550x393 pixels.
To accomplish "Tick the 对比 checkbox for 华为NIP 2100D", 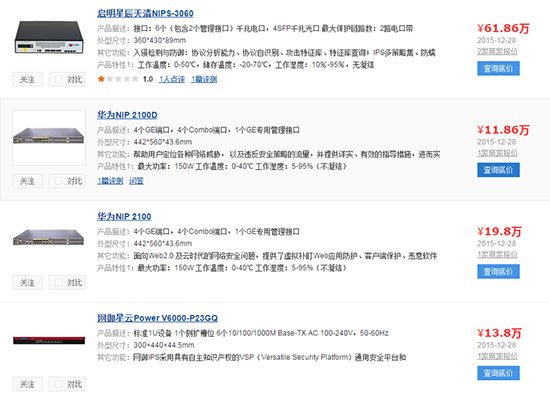I will pyautogui.click(x=59, y=181).
